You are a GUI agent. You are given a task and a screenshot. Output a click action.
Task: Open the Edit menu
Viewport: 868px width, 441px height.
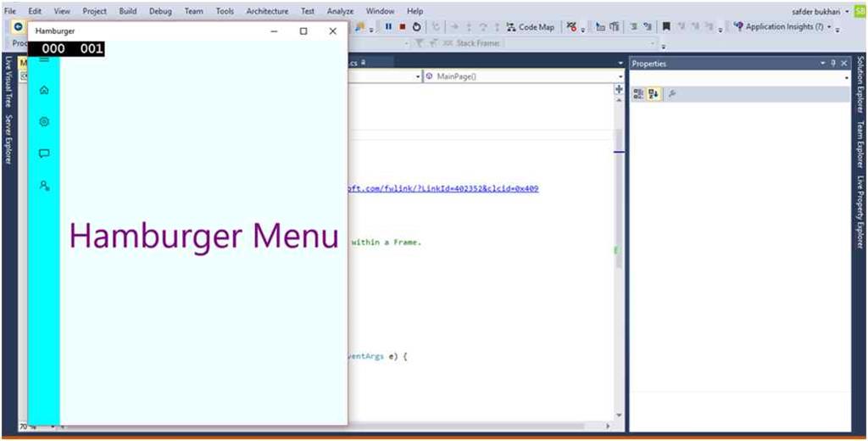(35, 11)
